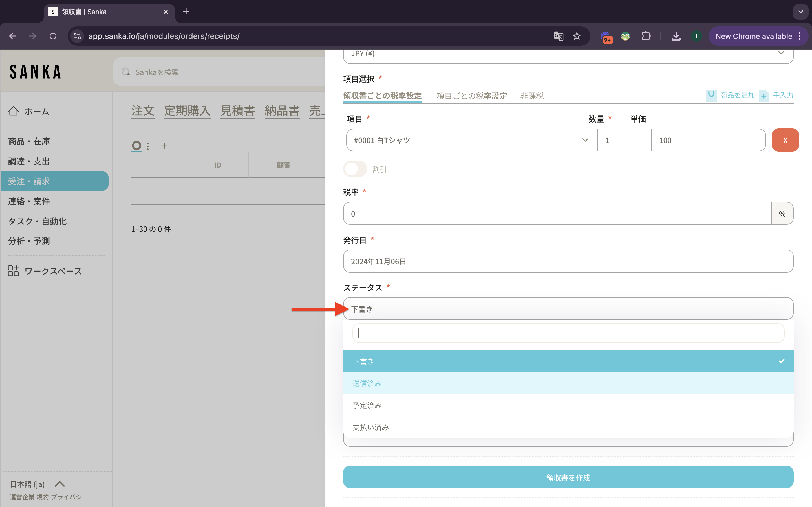The image size is (812, 507).
Task: Bookmark page with star icon
Action: pos(577,36)
